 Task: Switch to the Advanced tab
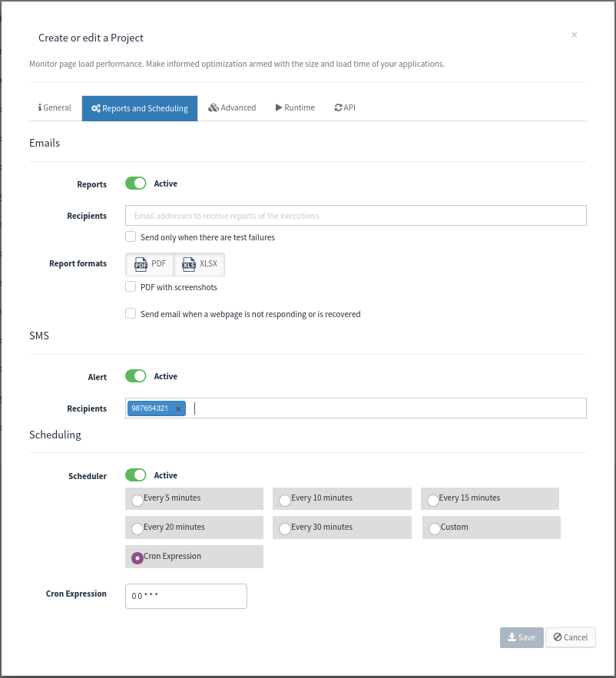(x=232, y=107)
